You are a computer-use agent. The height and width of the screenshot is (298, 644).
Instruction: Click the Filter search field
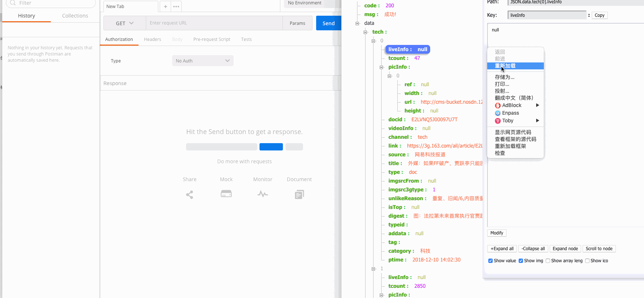(51, 3)
